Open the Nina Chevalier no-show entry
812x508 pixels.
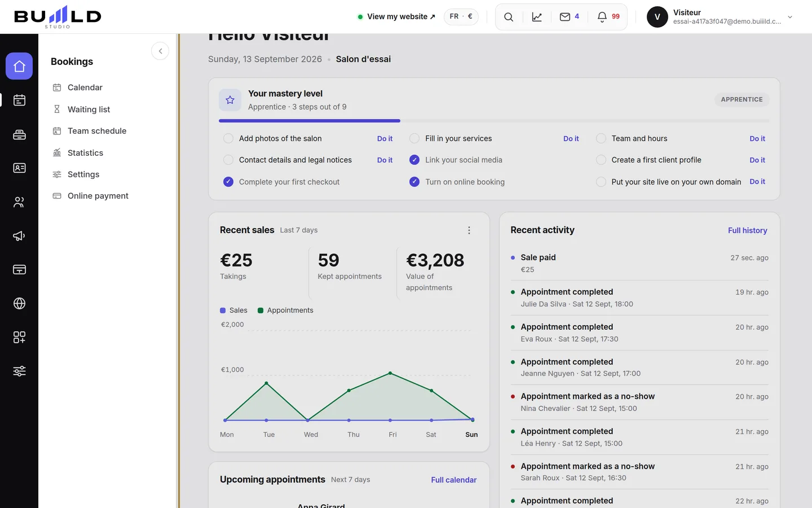pyautogui.click(x=639, y=402)
